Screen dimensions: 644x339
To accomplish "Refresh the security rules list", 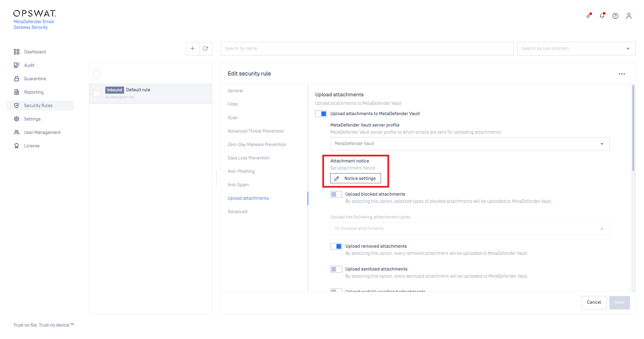I will [x=206, y=49].
